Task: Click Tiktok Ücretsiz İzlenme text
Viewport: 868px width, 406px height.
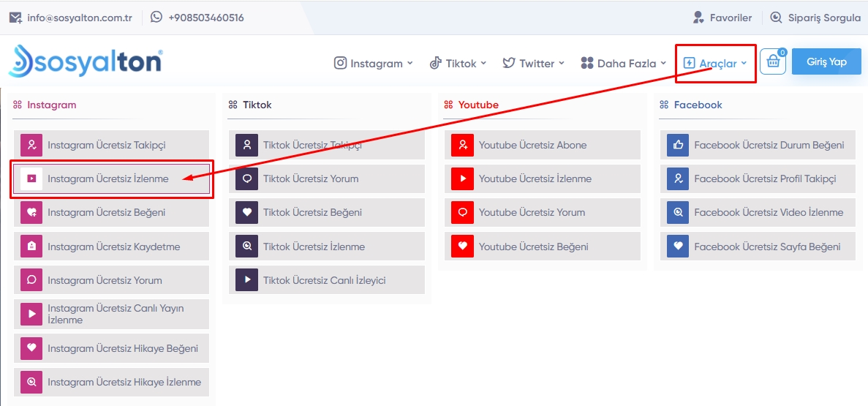Action: tap(314, 247)
